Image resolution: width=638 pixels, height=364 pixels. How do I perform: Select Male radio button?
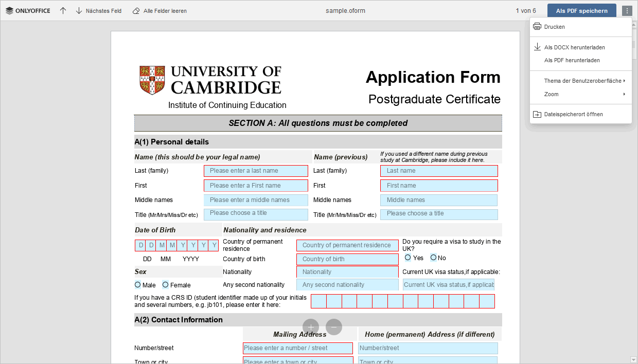(137, 284)
